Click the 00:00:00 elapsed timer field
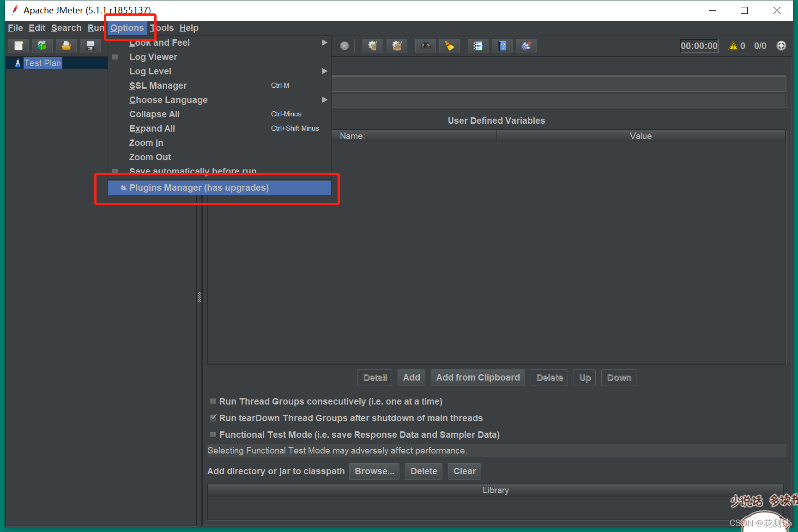798x532 pixels. (699, 46)
